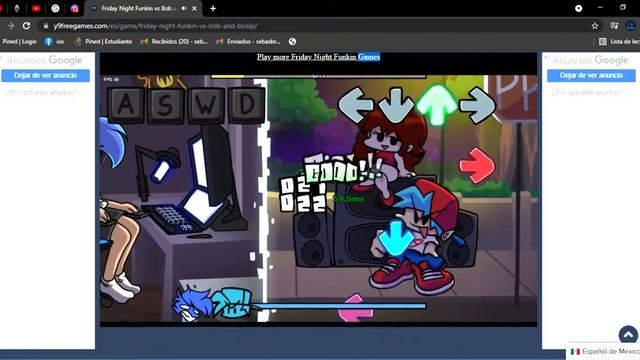Image resolution: width=640 pixels, height=360 pixels.
Task: Open the Pined | Login bookmark
Action: point(19,42)
